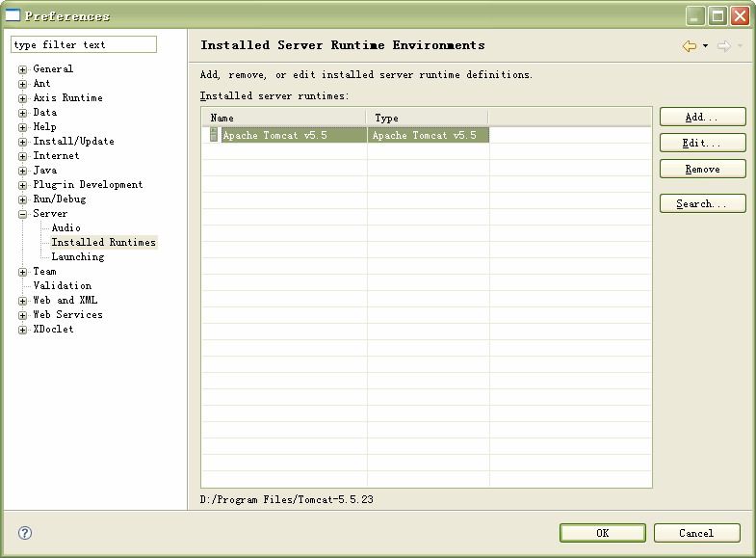This screenshot has width=756, height=558.
Task: Select Installed Runtimes in the tree
Action: click(104, 242)
